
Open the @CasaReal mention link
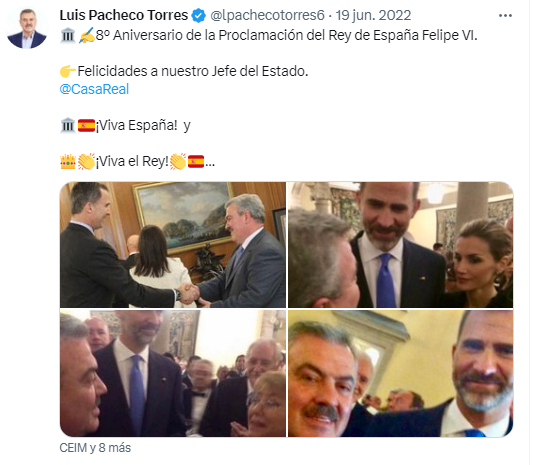(x=94, y=90)
